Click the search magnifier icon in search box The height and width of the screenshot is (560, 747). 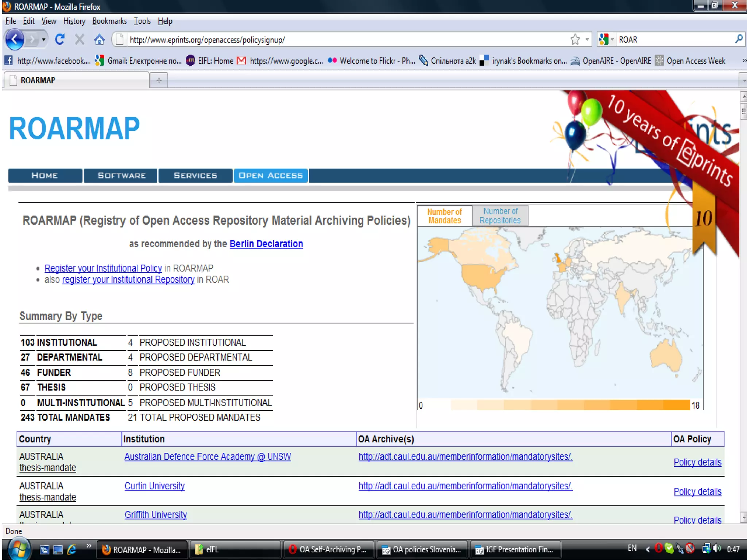739,39
